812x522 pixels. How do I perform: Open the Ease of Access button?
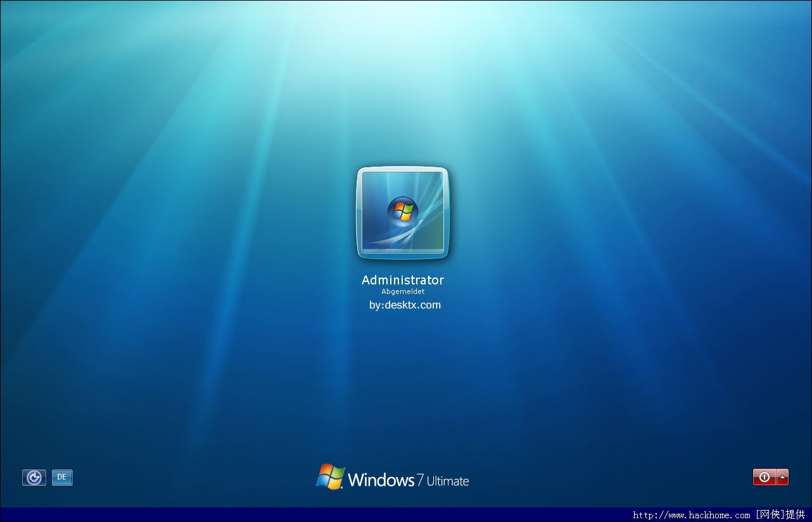34,478
